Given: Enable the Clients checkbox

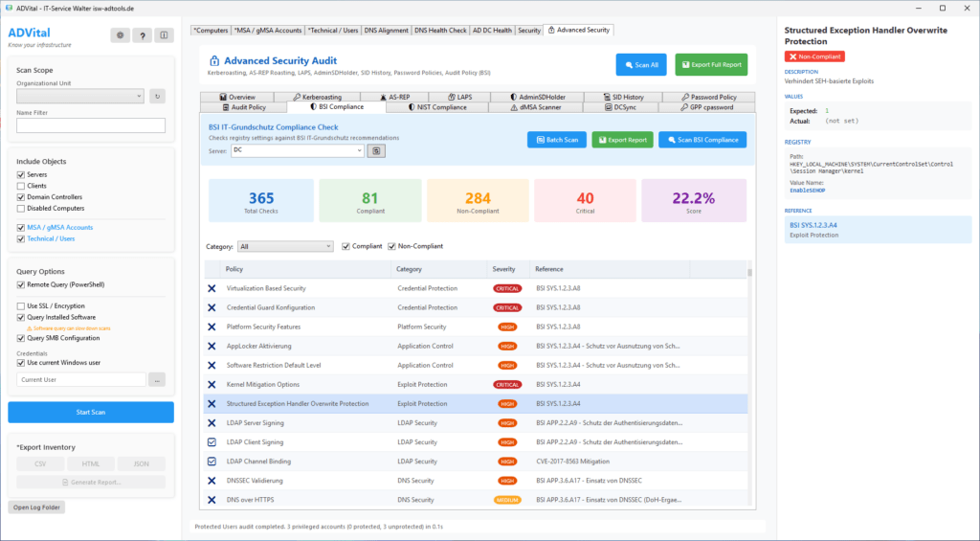Looking at the screenshot, I should coord(21,187).
